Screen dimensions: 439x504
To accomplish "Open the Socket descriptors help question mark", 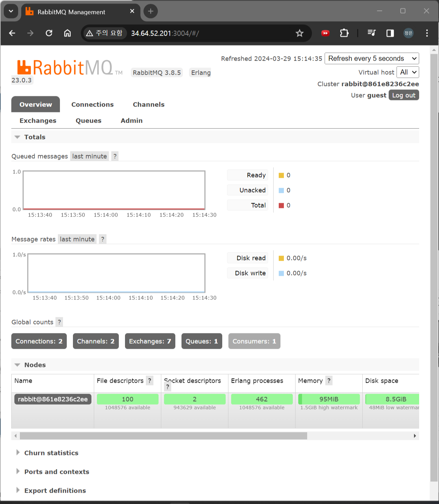I will pyautogui.click(x=167, y=387).
